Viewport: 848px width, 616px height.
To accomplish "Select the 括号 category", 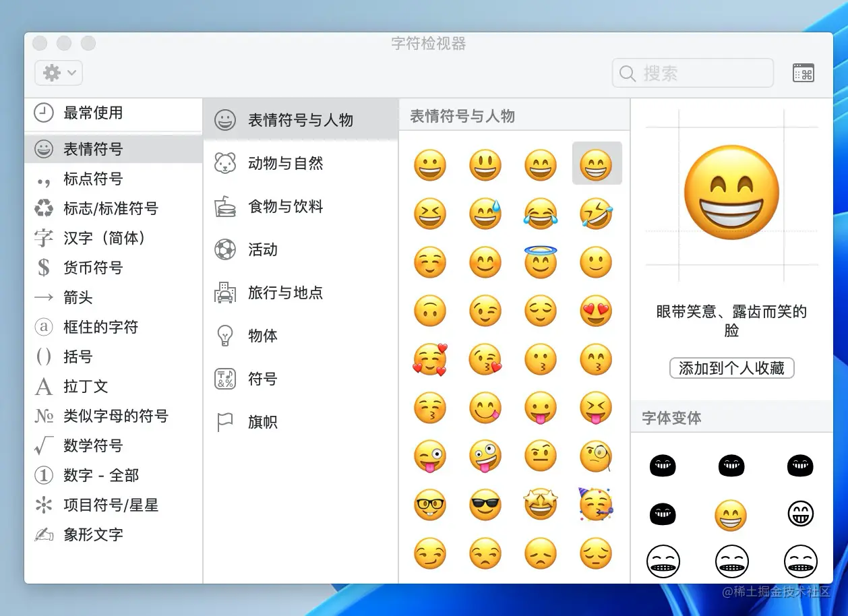I will pyautogui.click(x=113, y=357).
